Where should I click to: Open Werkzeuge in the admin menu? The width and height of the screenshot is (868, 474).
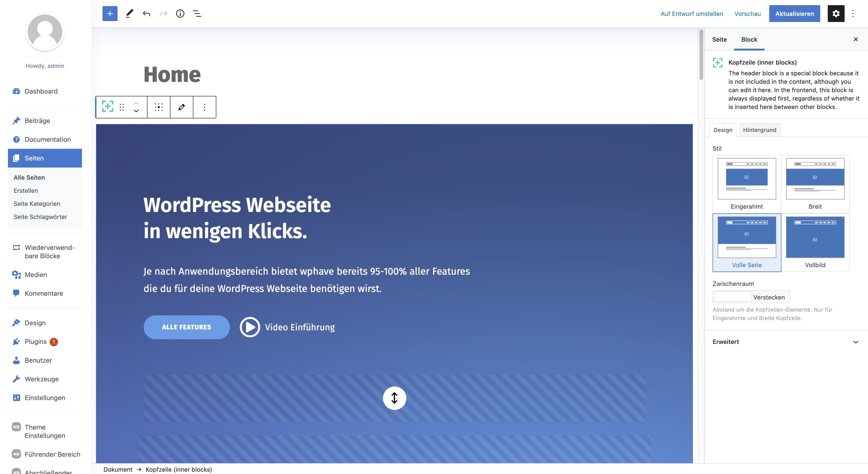click(x=45, y=379)
